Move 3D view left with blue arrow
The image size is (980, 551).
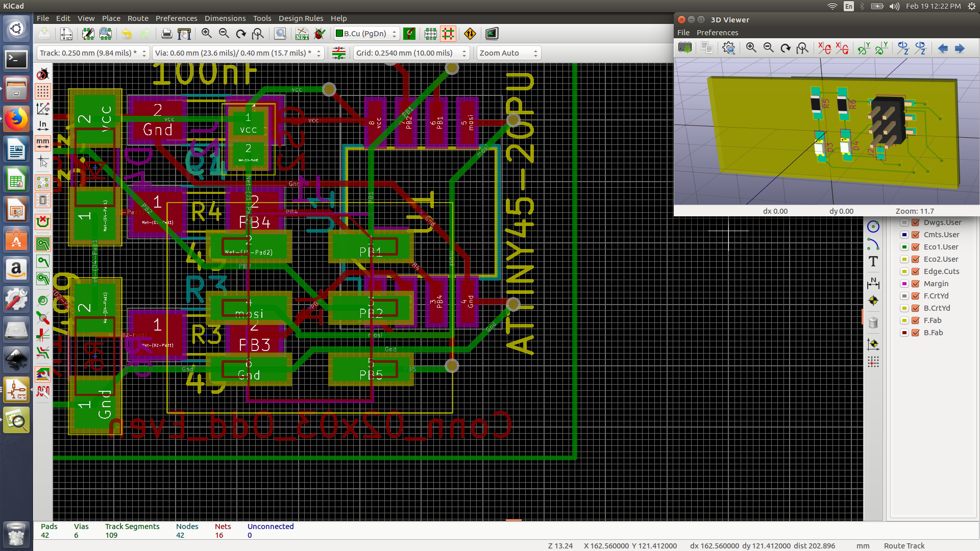coord(943,48)
